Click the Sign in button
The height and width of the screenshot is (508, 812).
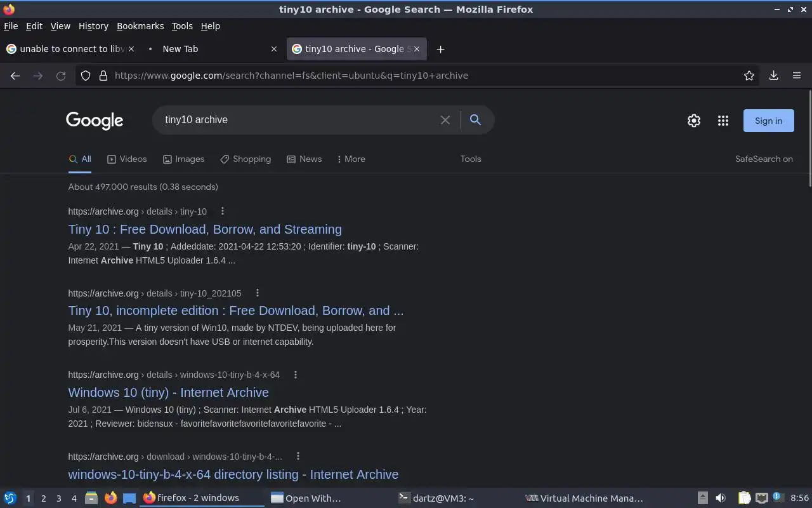tap(768, 121)
